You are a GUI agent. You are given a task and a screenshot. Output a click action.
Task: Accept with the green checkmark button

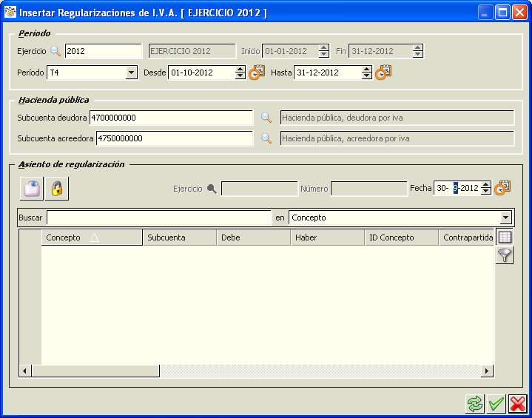point(496,404)
